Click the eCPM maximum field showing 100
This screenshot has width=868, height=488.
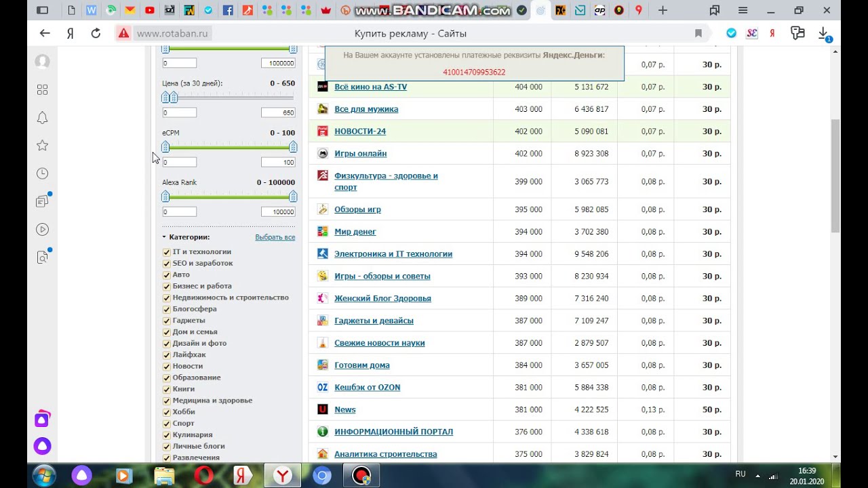278,163
